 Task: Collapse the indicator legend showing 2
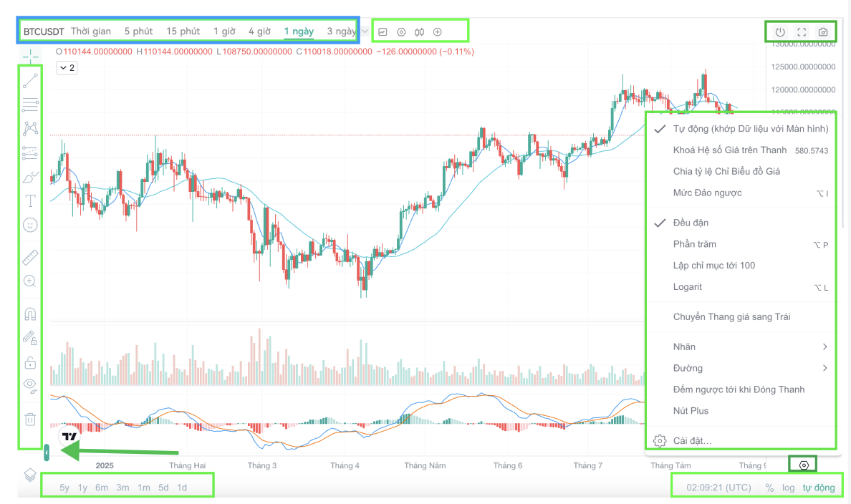tap(67, 68)
